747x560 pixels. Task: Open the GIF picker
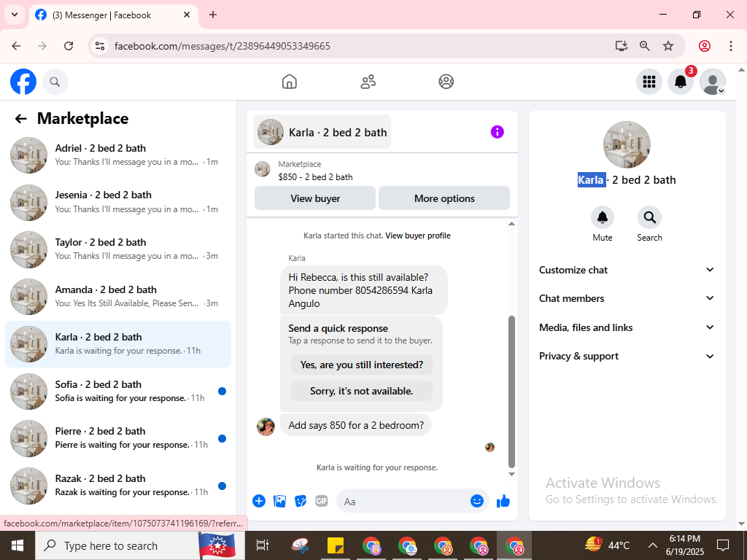click(x=322, y=501)
